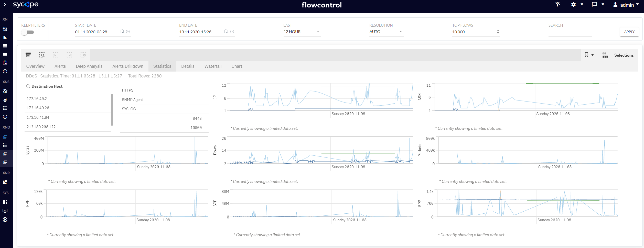Select the SNMP Agent entry

point(164,100)
